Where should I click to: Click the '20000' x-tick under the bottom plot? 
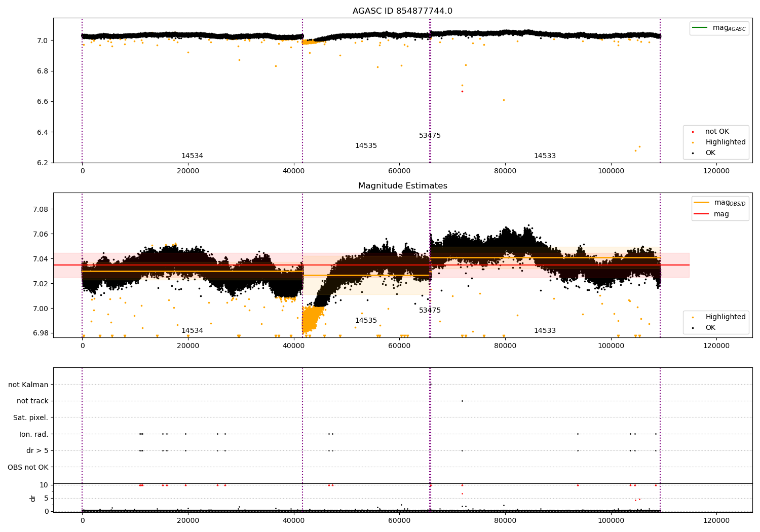(x=188, y=521)
